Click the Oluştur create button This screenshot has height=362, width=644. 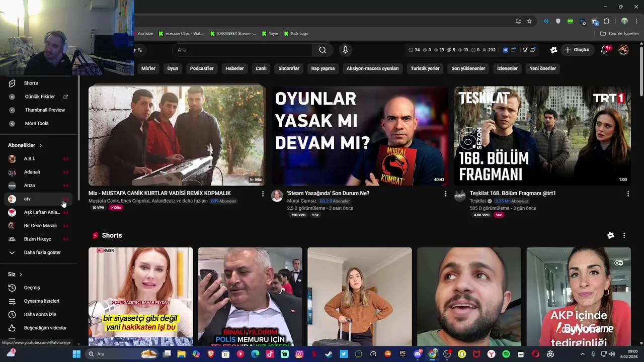[x=577, y=50]
